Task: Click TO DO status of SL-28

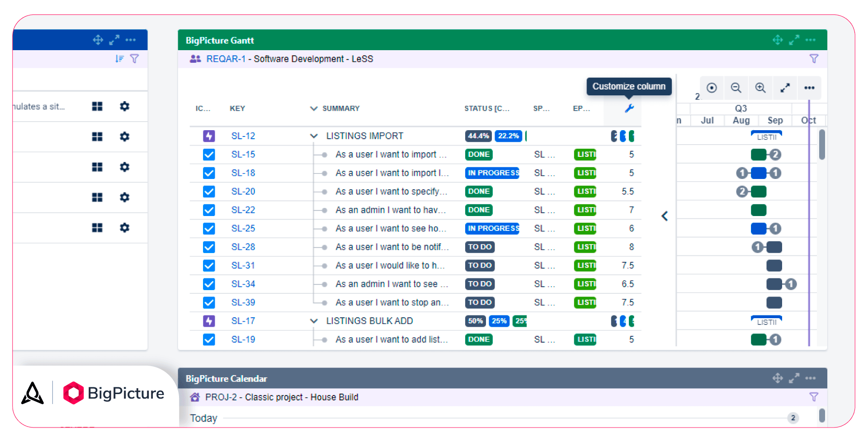Action: (480, 247)
